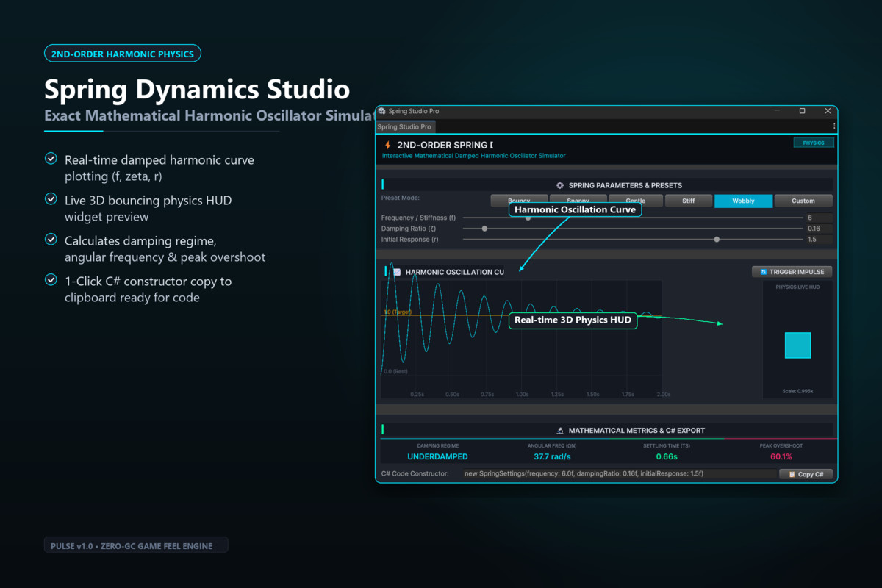Select the Snappy preset
882x588 pixels.
(578, 201)
